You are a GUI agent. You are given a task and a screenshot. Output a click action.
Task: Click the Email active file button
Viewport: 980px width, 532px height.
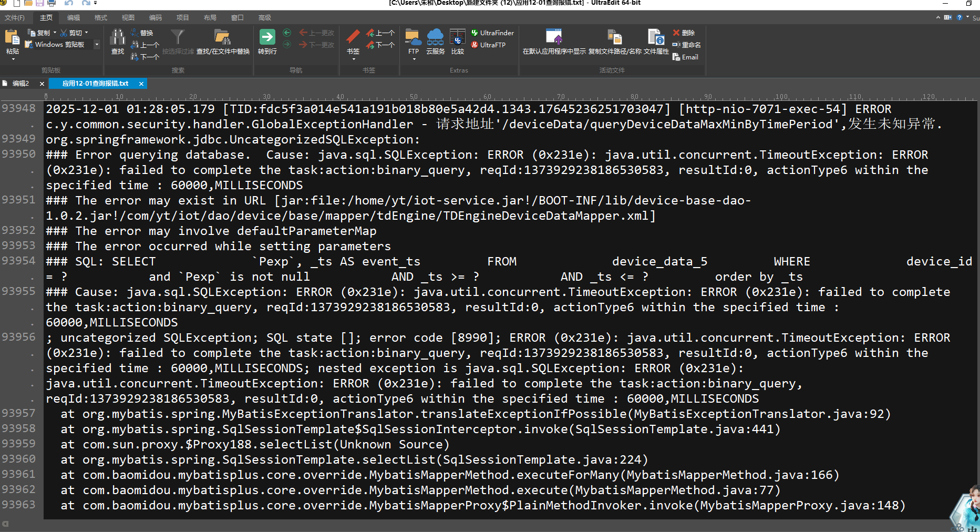686,57
